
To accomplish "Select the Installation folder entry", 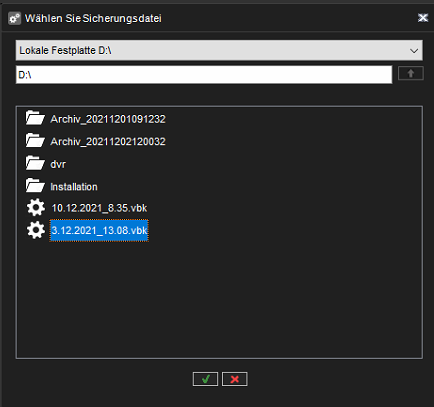I will pyautogui.click(x=74, y=187).
